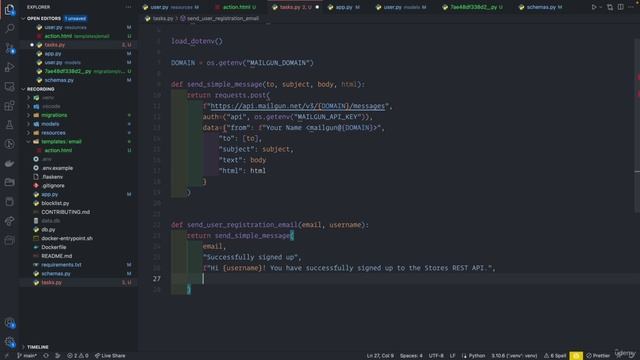Select tasks.py at the bottom of file tree

tap(51, 282)
